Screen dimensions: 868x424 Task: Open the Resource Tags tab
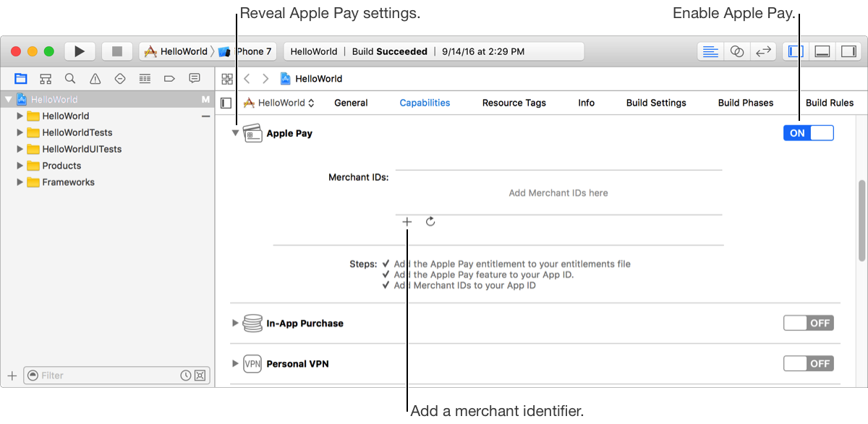[x=514, y=103]
